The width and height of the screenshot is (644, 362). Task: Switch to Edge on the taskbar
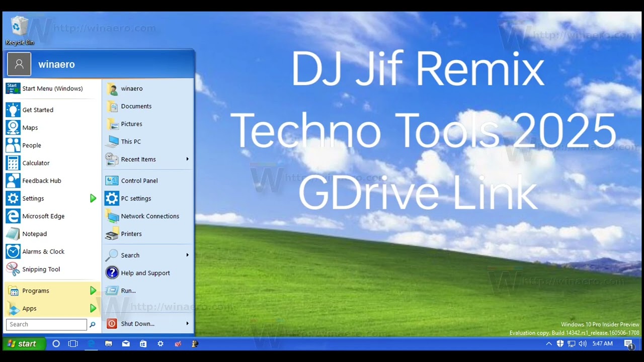(91, 343)
